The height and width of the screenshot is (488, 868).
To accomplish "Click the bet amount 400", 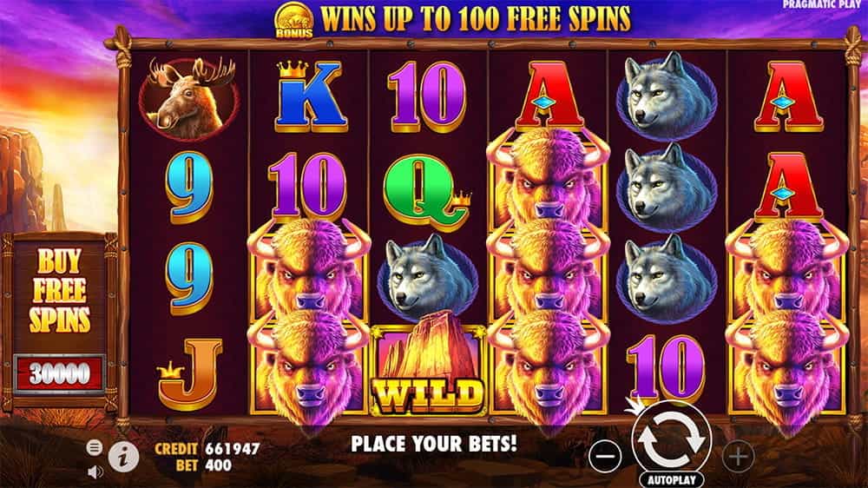I will tap(219, 465).
